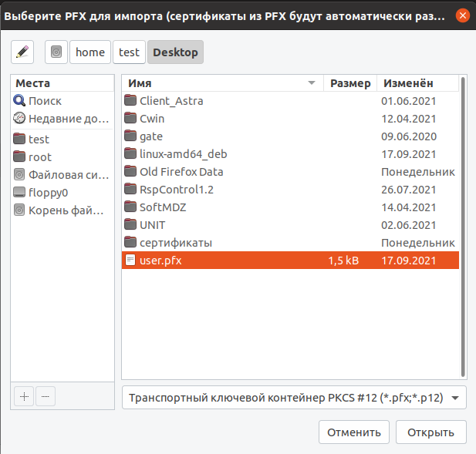Click the filesystem root disk icon in path bar
The height and width of the screenshot is (454, 476).
pos(56,52)
